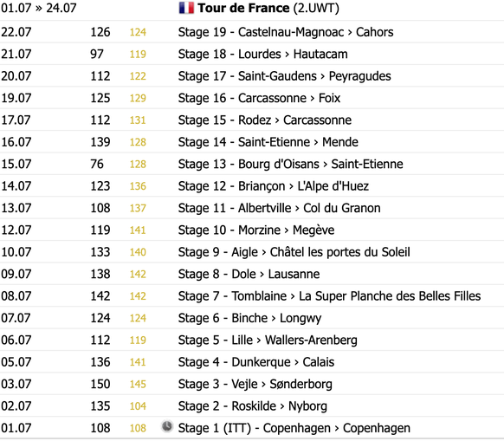
Task: Click the time trial clock icon
Action: (167, 426)
